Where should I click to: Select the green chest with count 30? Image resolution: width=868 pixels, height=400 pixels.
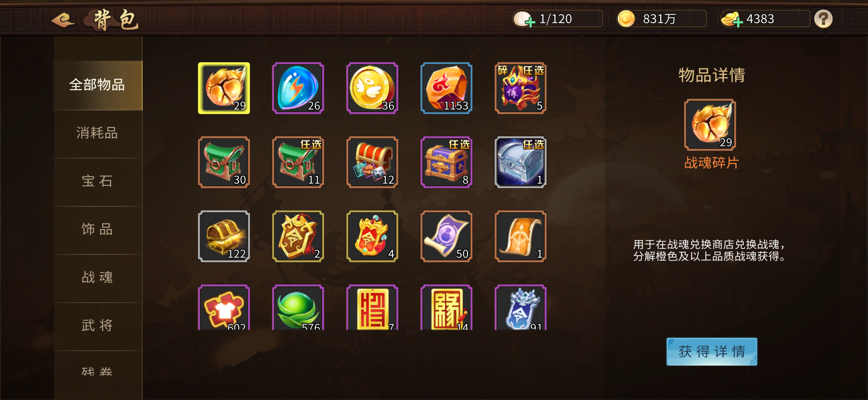click(x=224, y=162)
